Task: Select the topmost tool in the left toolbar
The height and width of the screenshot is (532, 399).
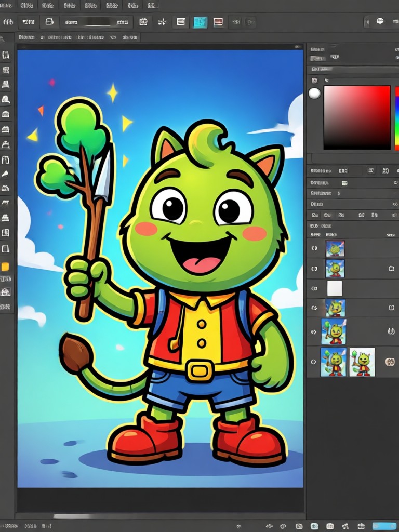Action: click(x=6, y=55)
